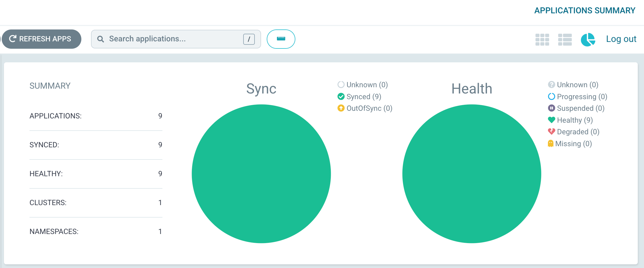Select the APPLICATIONS: summary row label
644x268 pixels.
[x=56, y=116]
